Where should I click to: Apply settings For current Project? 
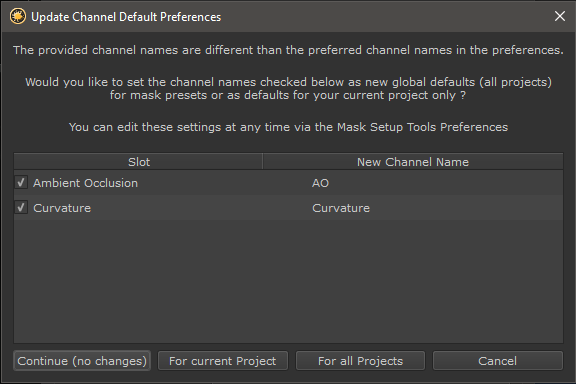point(223,361)
